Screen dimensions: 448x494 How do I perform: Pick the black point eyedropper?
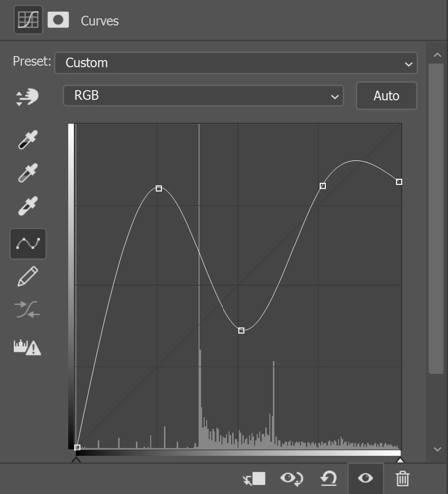27,140
